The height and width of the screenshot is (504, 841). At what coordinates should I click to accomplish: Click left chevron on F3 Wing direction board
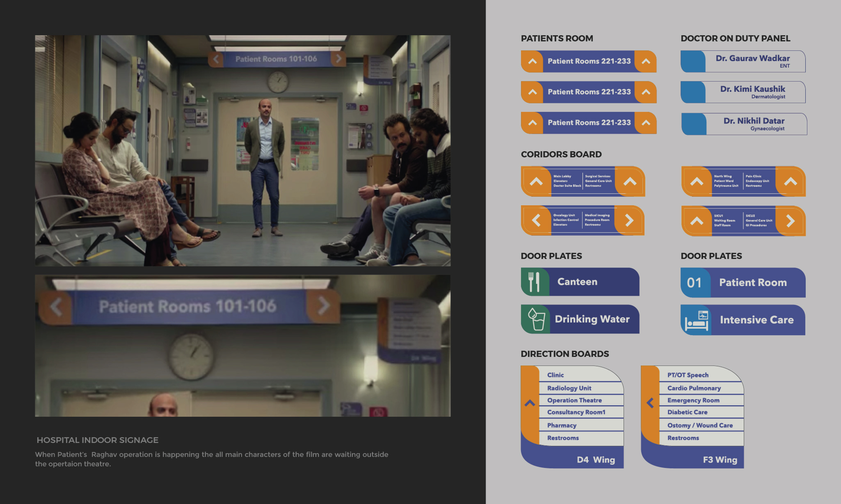click(650, 403)
